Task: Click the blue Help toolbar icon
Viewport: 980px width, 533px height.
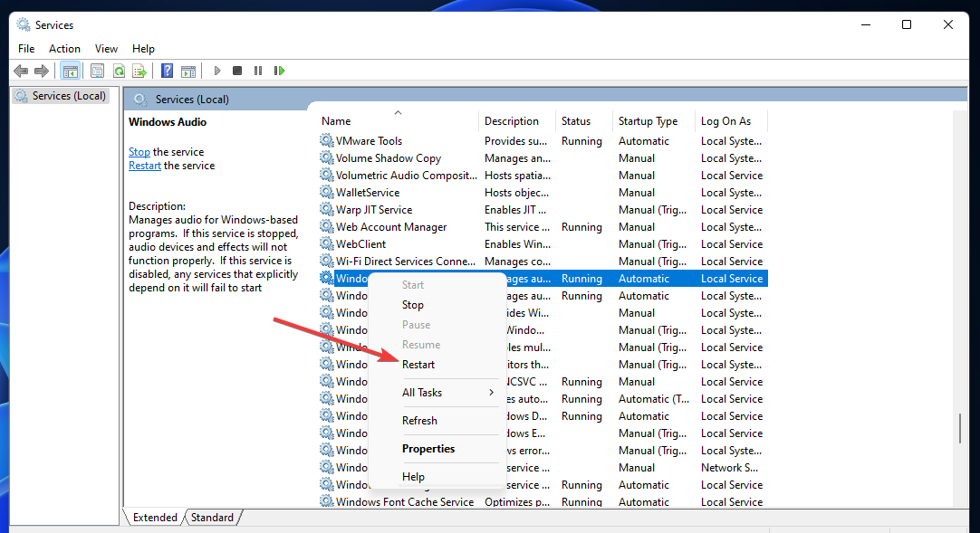Action: tap(167, 71)
